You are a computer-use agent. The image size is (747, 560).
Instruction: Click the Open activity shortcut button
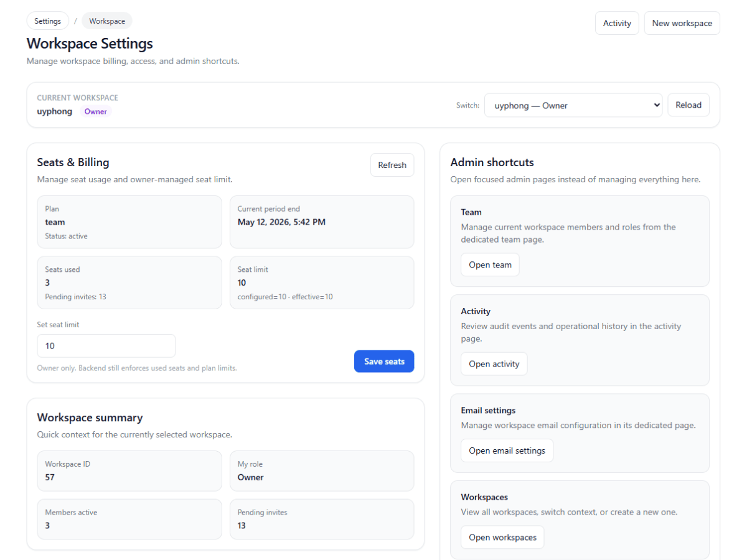494,364
